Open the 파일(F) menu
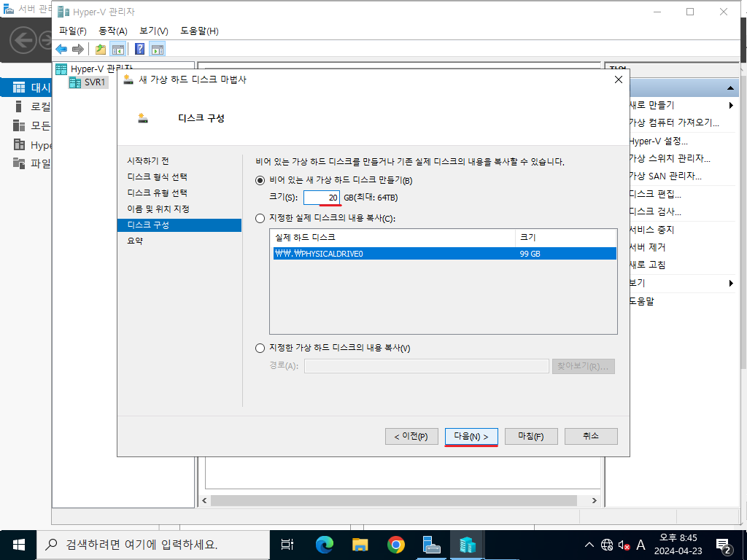This screenshot has width=747, height=560. [x=73, y=31]
